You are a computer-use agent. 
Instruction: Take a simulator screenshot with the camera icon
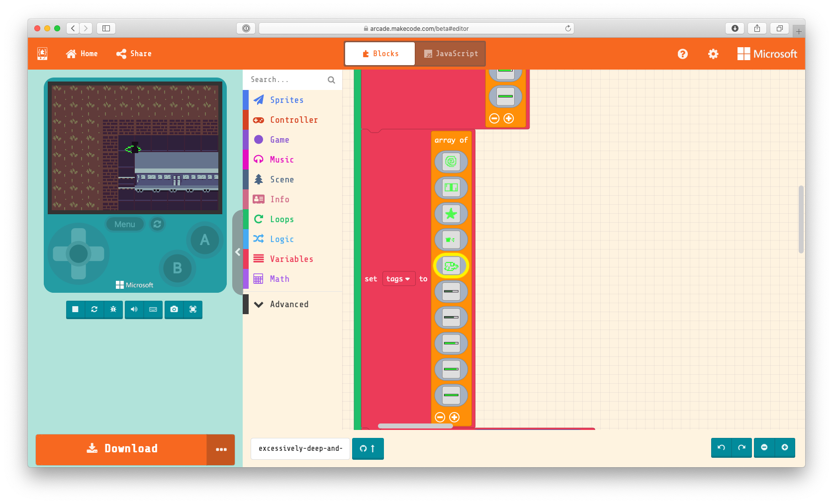[x=174, y=309]
